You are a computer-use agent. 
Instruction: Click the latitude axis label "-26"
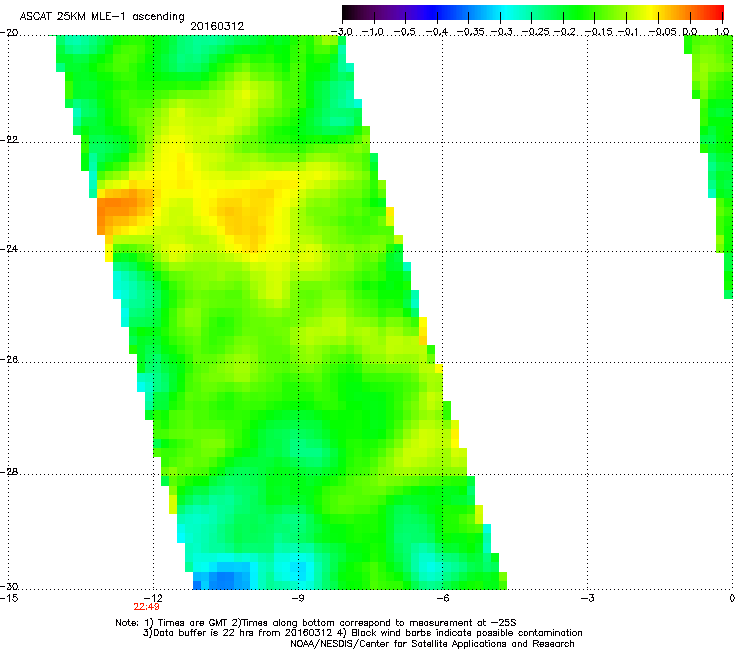(x=10, y=360)
